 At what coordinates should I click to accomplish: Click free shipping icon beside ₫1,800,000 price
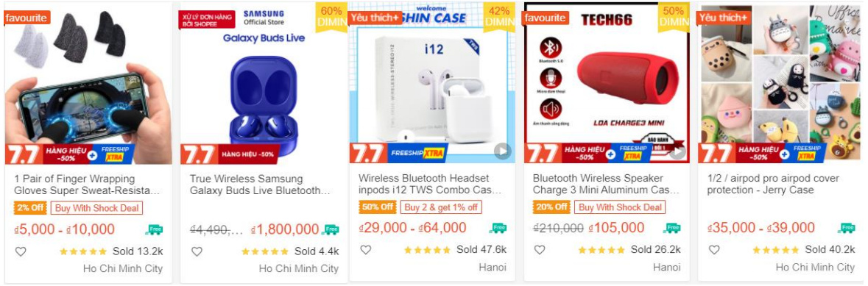click(331, 229)
